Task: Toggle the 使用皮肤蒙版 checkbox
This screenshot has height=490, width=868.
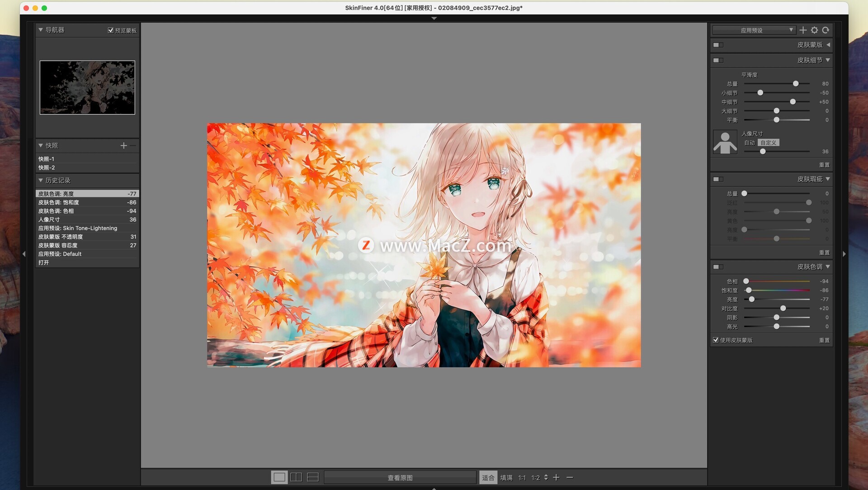Action: pos(716,340)
